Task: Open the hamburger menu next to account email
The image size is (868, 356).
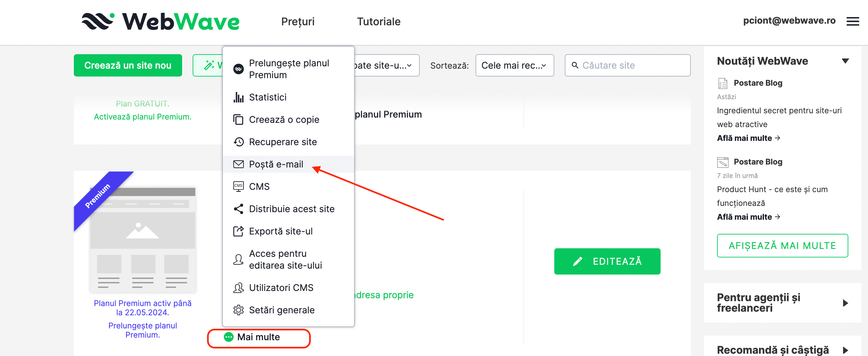Action: [853, 22]
